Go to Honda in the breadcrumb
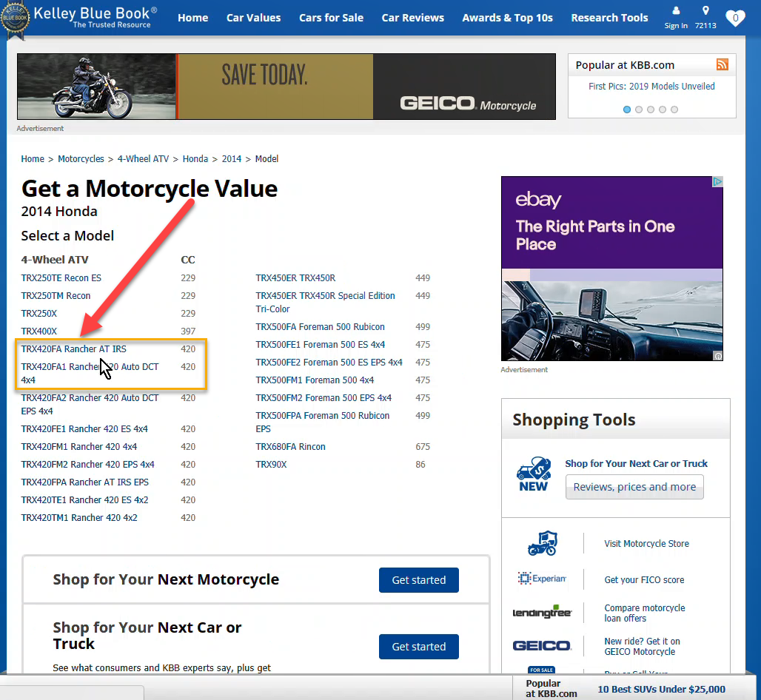 point(195,158)
